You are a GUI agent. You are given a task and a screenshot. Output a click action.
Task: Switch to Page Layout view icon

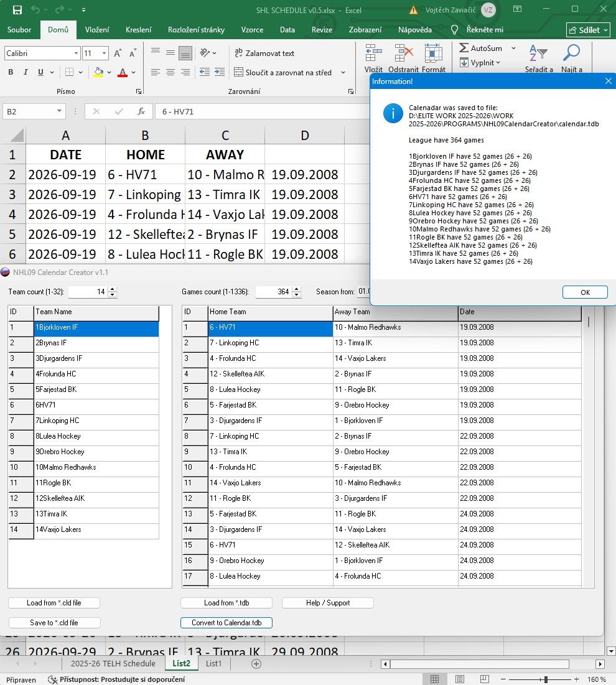460,679
